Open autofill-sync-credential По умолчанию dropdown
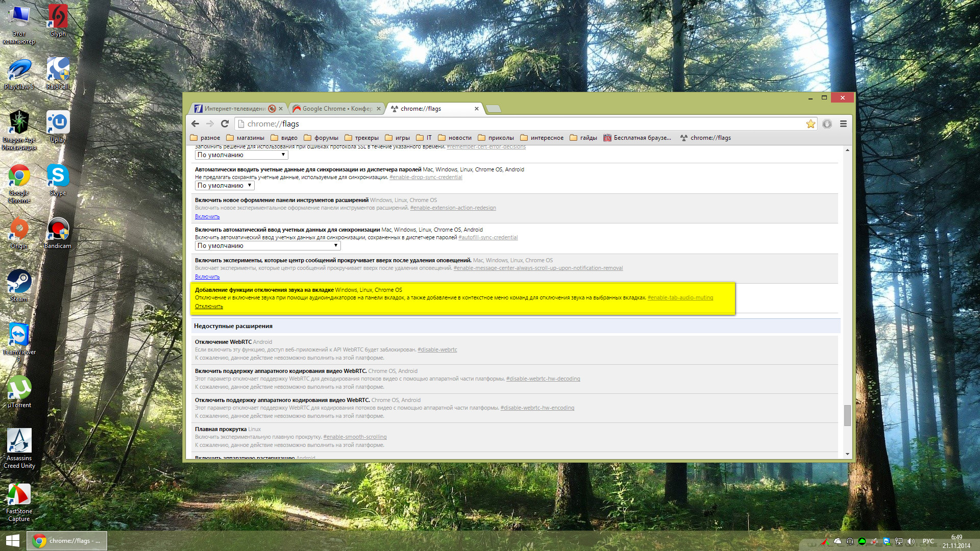The height and width of the screenshot is (551, 980). (x=268, y=246)
